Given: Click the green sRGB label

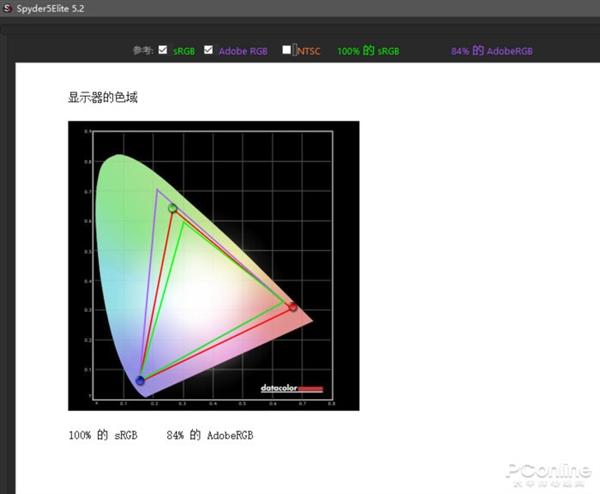Looking at the screenshot, I should pyautogui.click(x=184, y=51).
